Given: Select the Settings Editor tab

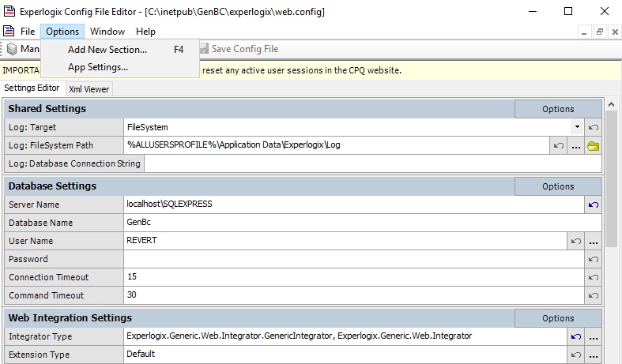Looking at the screenshot, I should coord(32,88).
